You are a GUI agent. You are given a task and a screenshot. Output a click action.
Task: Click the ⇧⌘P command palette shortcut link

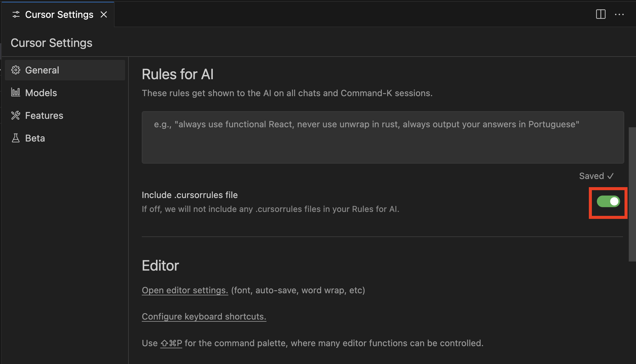(171, 343)
